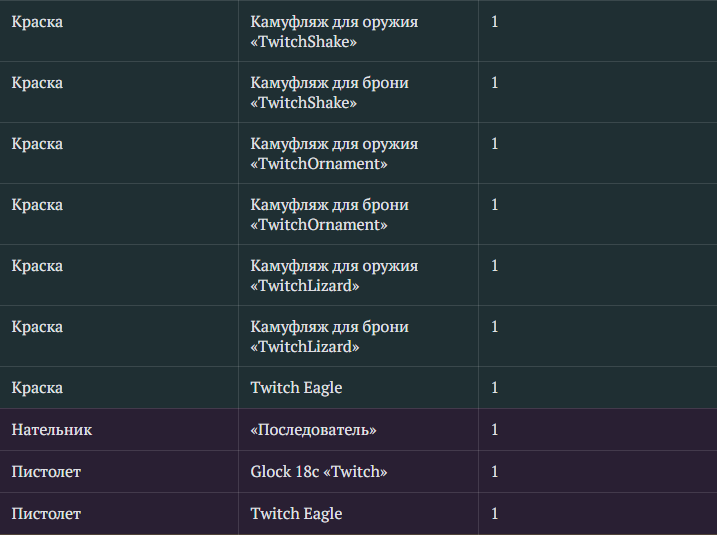717x535 pixels.
Task: Click Краска label in weapon TwitchLizard row
Action: [37, 266]
